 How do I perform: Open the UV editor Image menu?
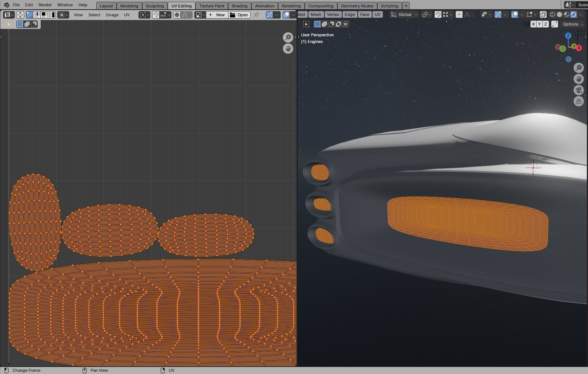(112, 15)
